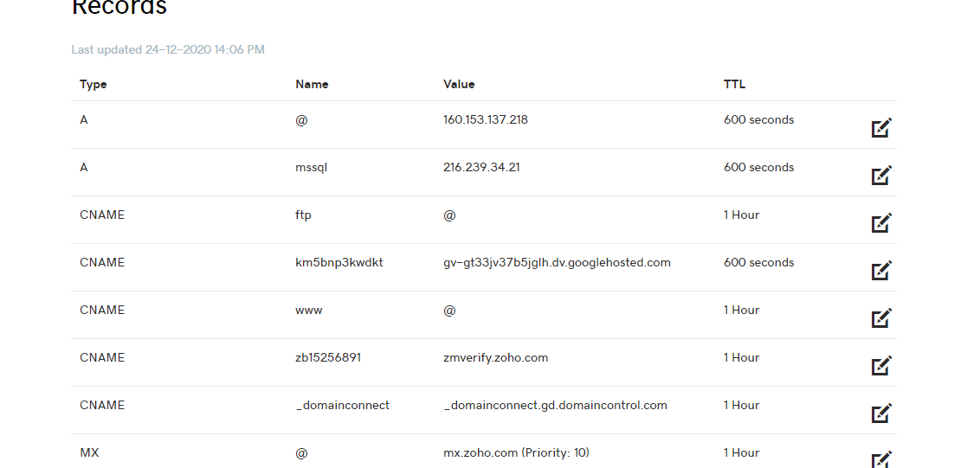Click _domainconnect.gd.domaincontrol.com value
The image size is (980, 468).
click(555, 406)
